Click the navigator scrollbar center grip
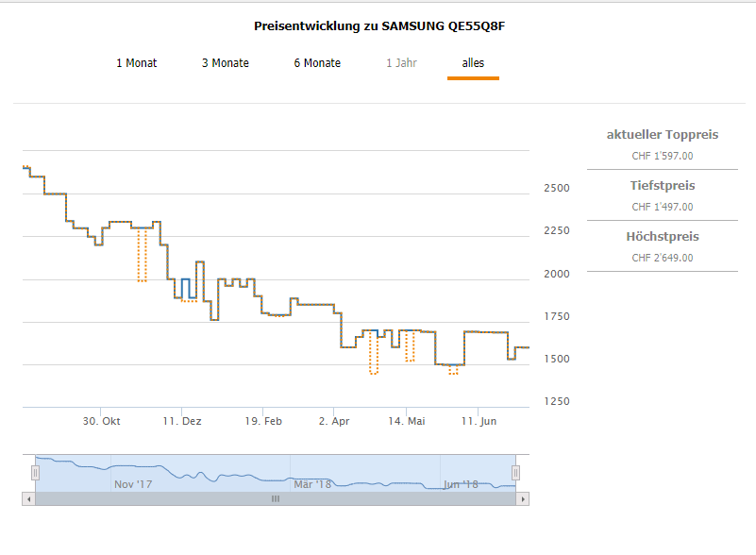Viewport: 756px width, 555px height. pyautogui.click(x=276, y=498)
